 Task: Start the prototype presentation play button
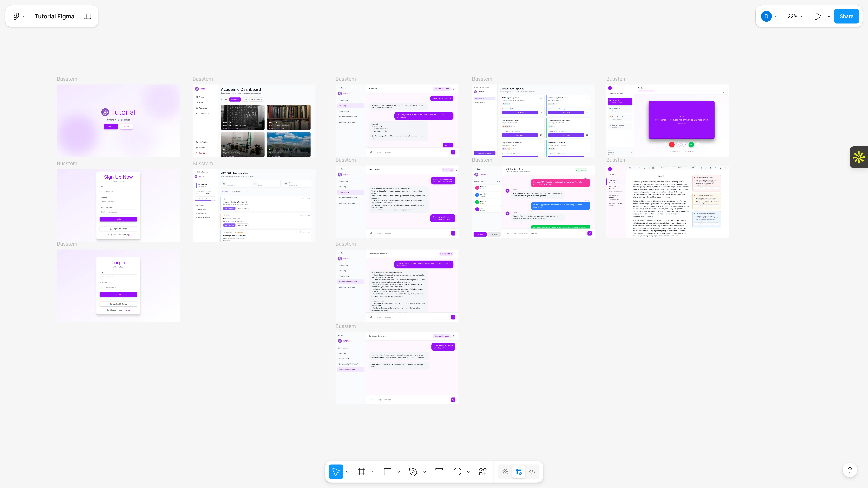tap(818, 16)
